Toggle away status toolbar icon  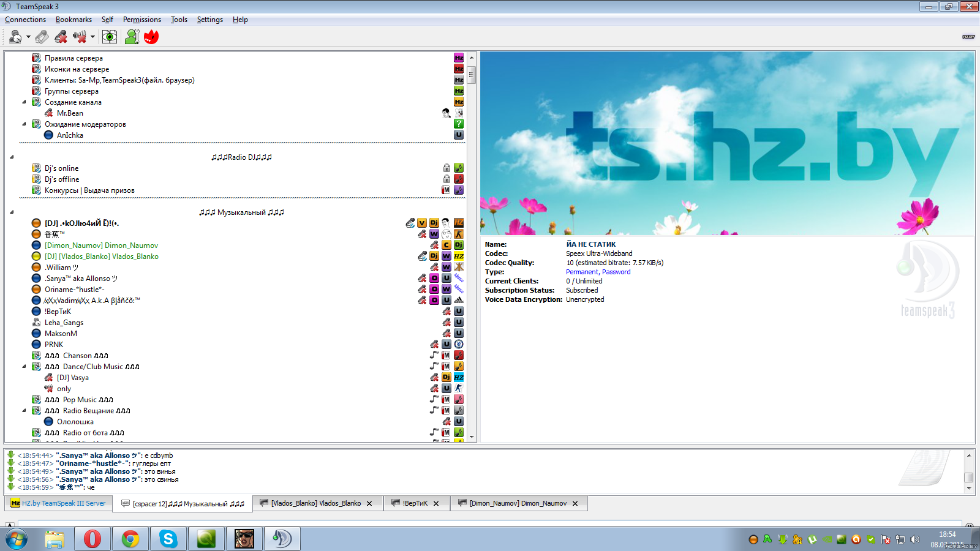(15, 37)
